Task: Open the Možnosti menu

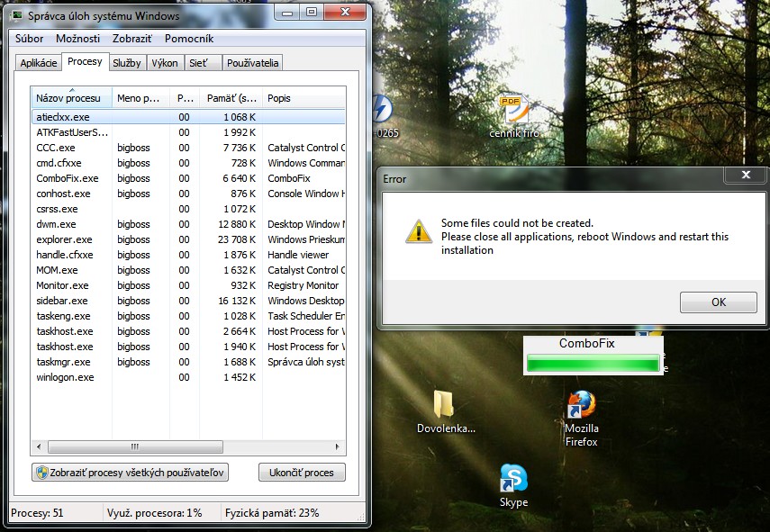Action: pyautogui.click(x=77, y=39)
